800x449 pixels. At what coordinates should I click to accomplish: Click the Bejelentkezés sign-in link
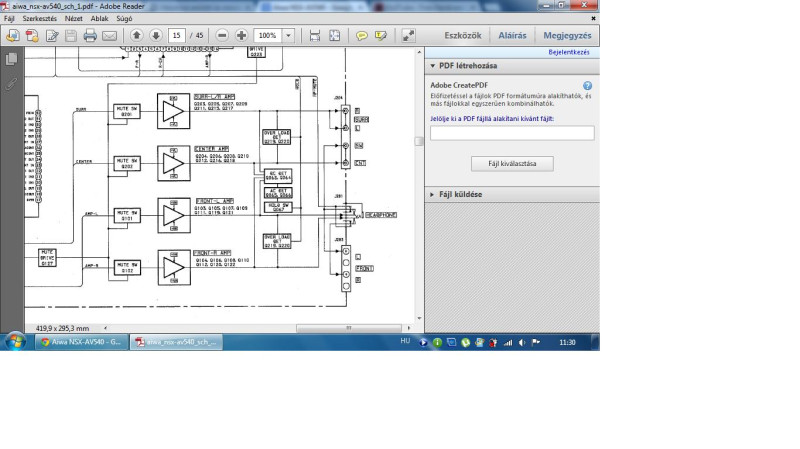(569, 52)
